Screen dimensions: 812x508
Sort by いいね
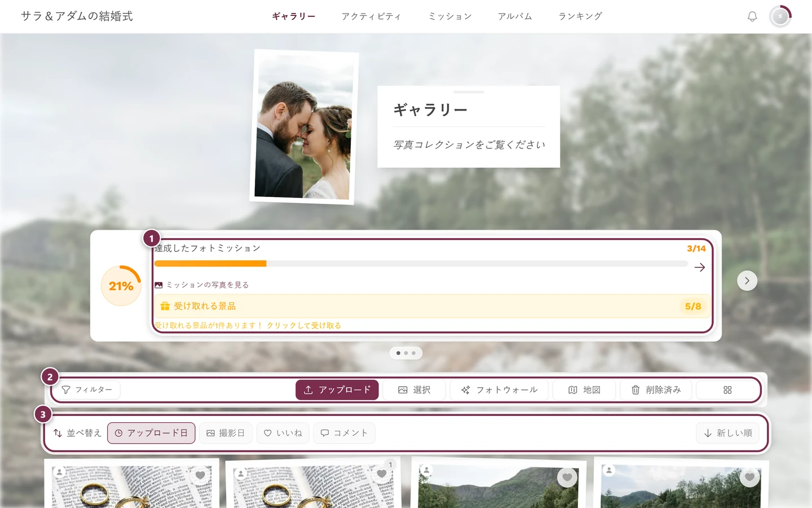[283, 433]
